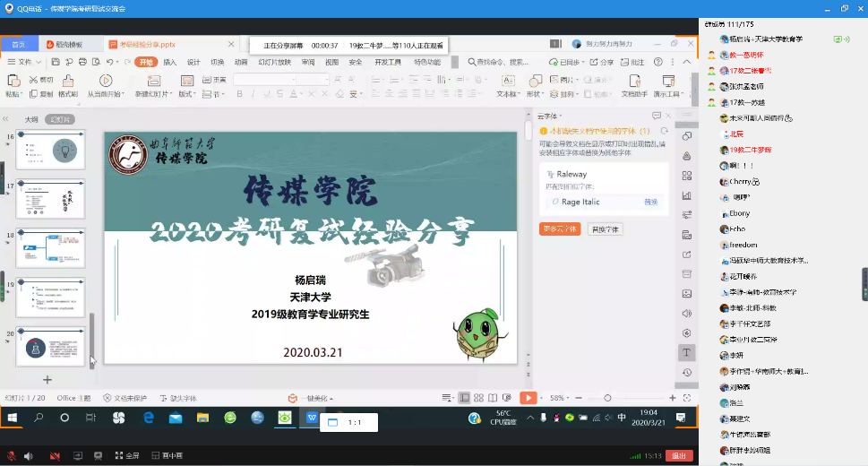Click the red 退出 exit call button
Screen dimensions: 868x466
(679, 455)
